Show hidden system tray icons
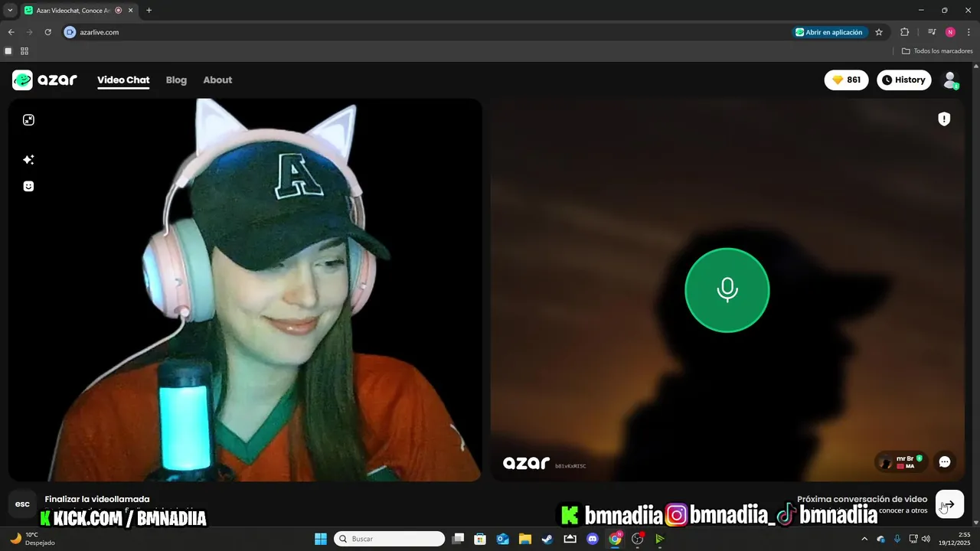The width and height of the screenshot is (980, 551). pyautogui.click(x=864, y=539)
